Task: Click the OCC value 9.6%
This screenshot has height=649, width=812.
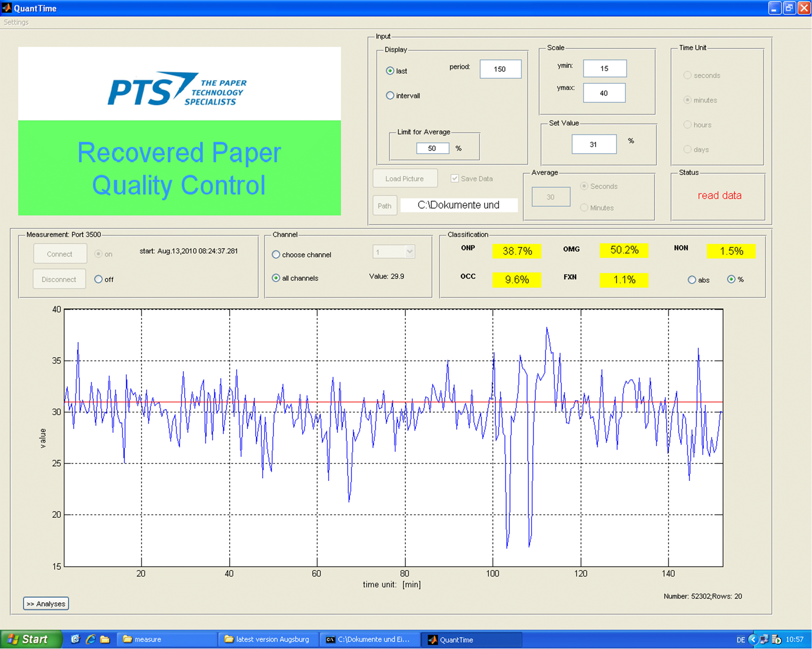Action: pos(517,279)
